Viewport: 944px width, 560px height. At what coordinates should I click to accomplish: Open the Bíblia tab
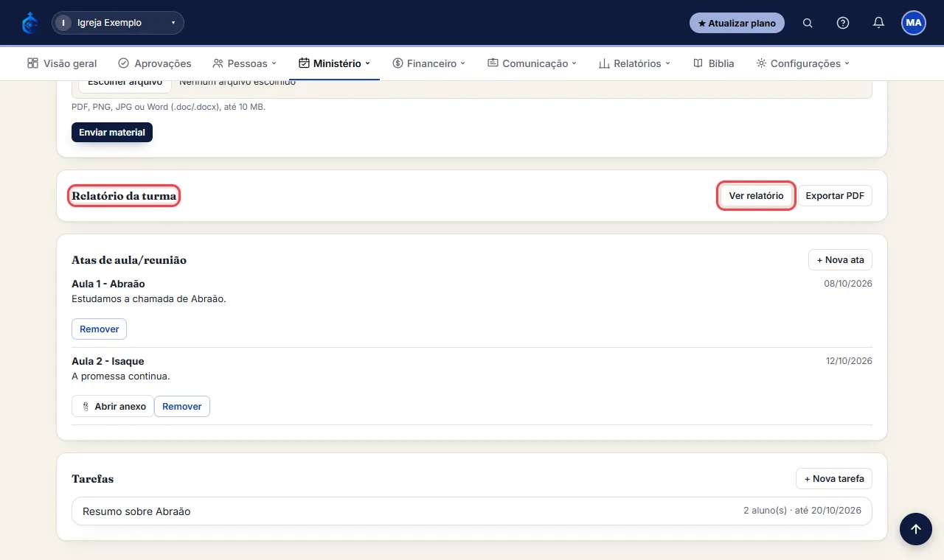click(713, 63)
